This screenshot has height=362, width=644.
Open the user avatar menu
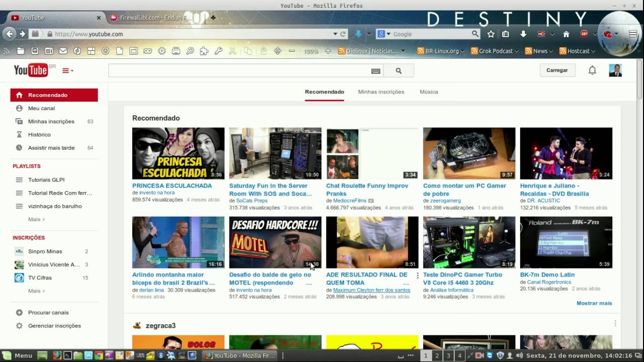point(615,70)
